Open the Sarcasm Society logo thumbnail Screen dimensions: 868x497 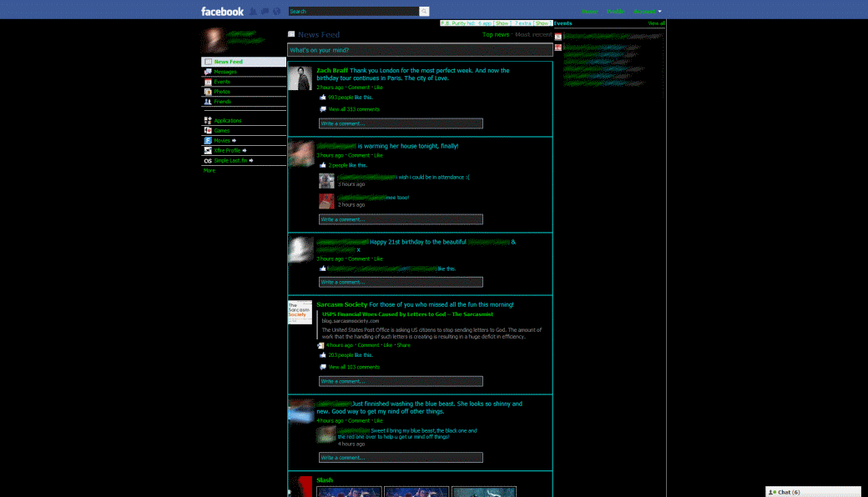[x=300, y=313]
